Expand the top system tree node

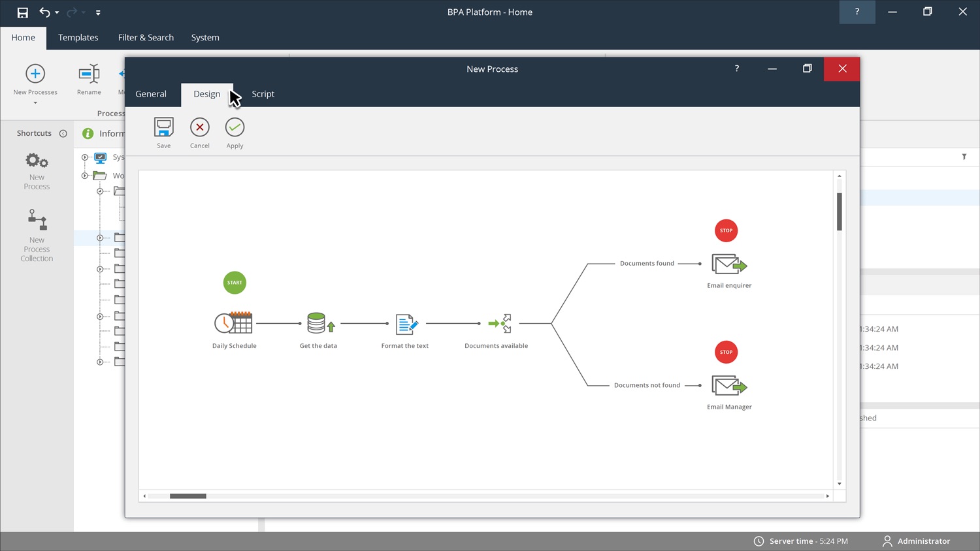[85, 157]
